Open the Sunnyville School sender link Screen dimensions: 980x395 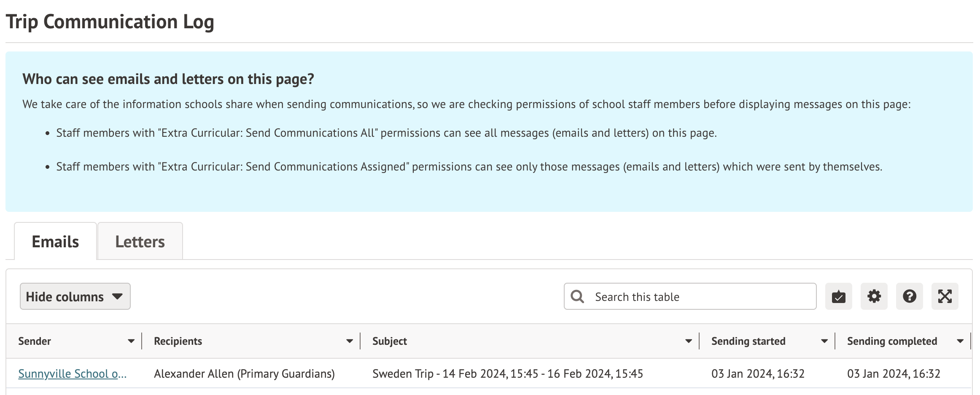coord(72,374)
